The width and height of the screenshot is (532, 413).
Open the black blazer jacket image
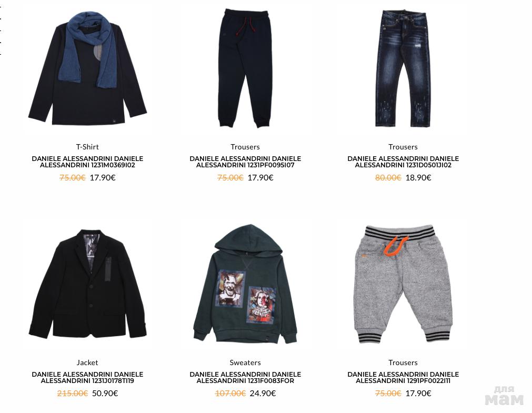click(x=87, y=284)
